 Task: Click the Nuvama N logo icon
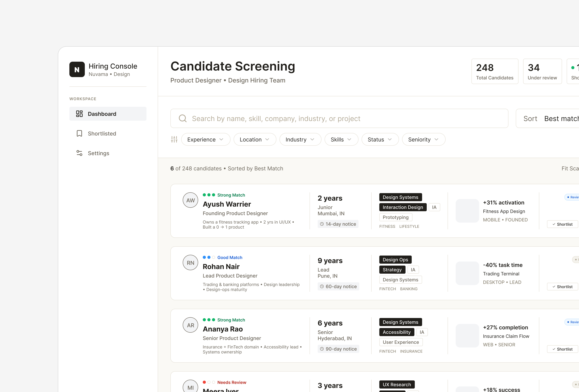pos(77,70)
